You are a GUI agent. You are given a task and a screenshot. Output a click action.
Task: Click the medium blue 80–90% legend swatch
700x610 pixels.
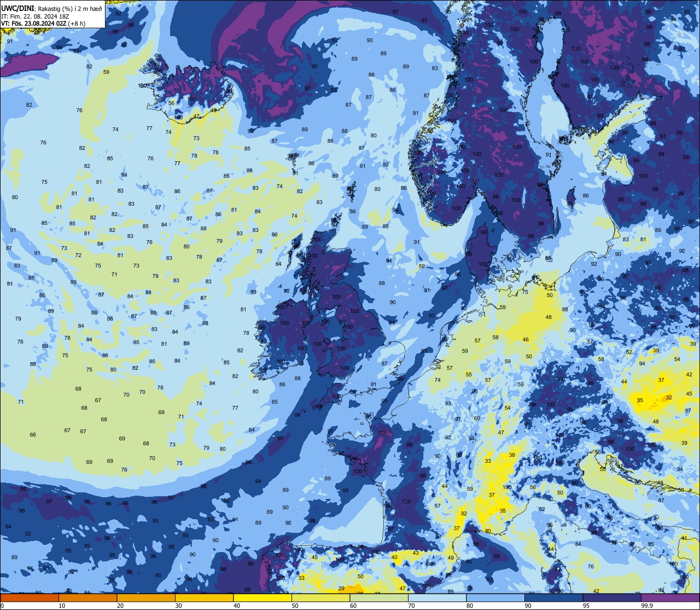click(x=495, y=597)
